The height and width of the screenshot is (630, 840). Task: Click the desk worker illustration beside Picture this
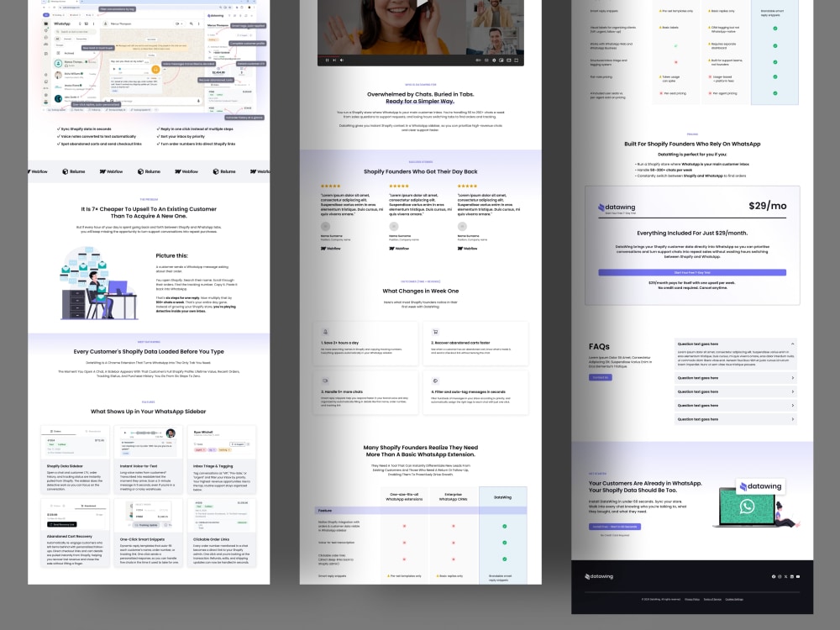pos(98,283)
